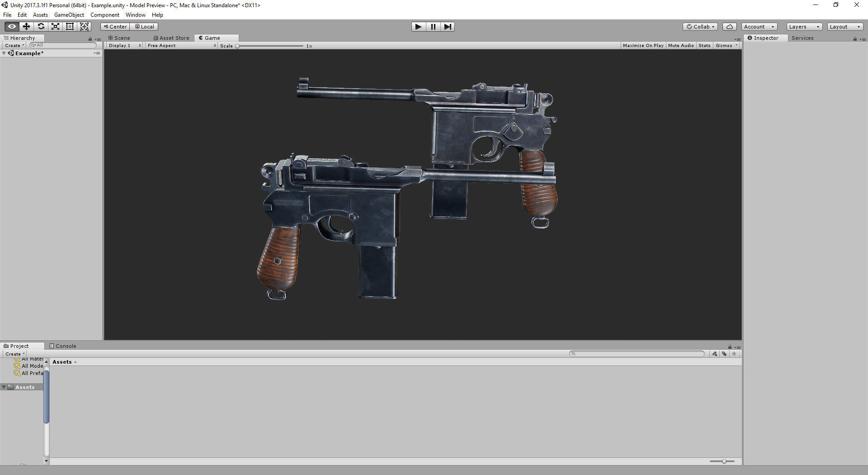
Task: Toggle the Project panel lock
Action: 730,347
